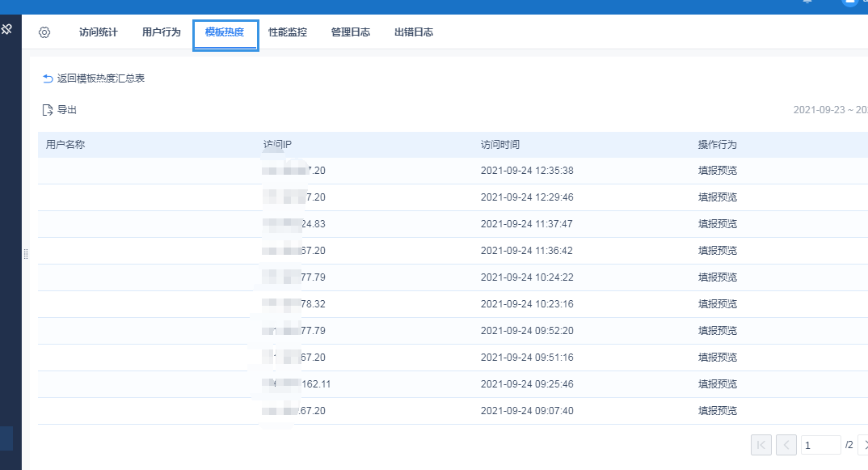
Task: Select access time 2021-09-24 09:51:16
Action: [x=527, y=358]
